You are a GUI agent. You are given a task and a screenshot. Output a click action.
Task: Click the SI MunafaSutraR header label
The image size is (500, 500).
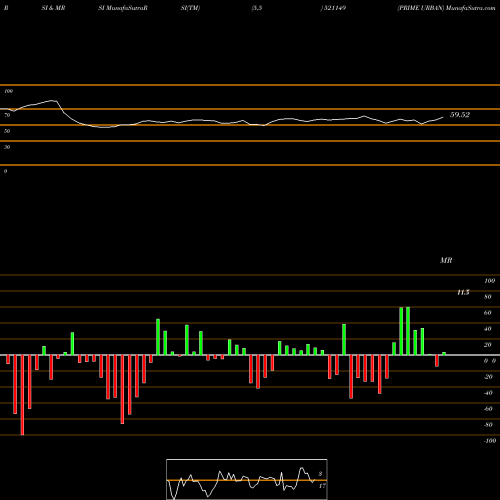[x=123, y=8]
